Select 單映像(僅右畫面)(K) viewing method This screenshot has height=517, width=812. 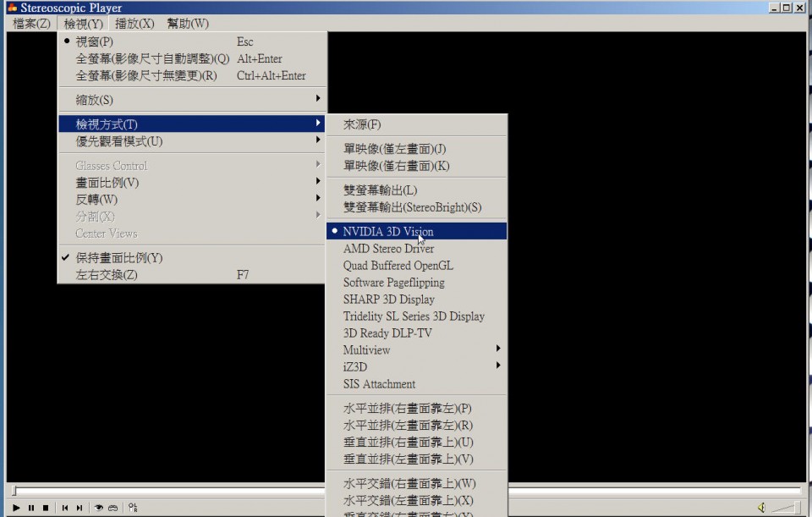(416, 166)
